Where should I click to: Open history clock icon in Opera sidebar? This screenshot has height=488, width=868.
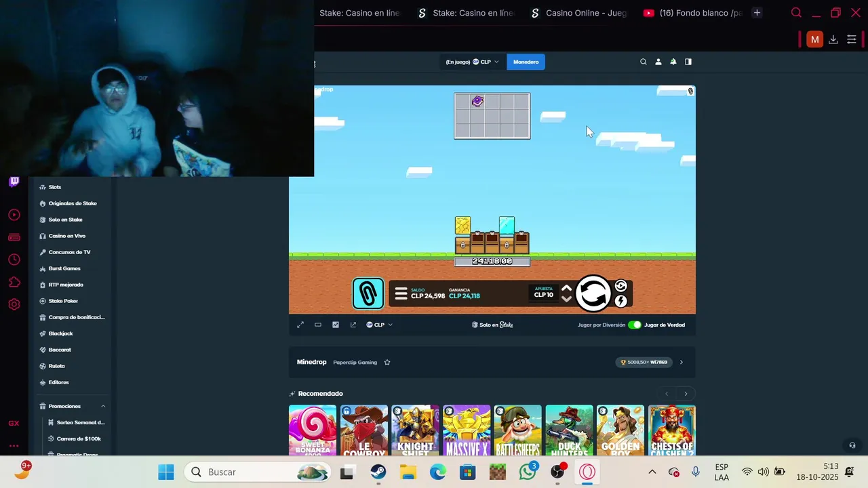pos(14,260)
